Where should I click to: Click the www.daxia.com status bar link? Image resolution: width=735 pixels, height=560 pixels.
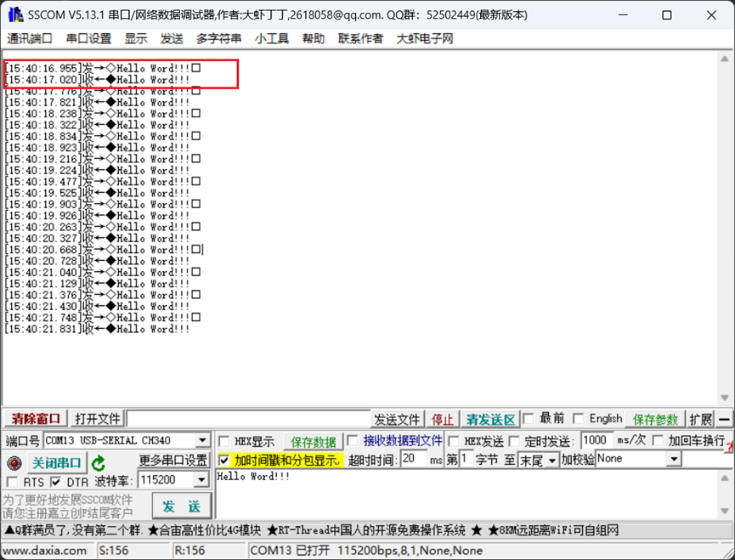pos(46,551)
